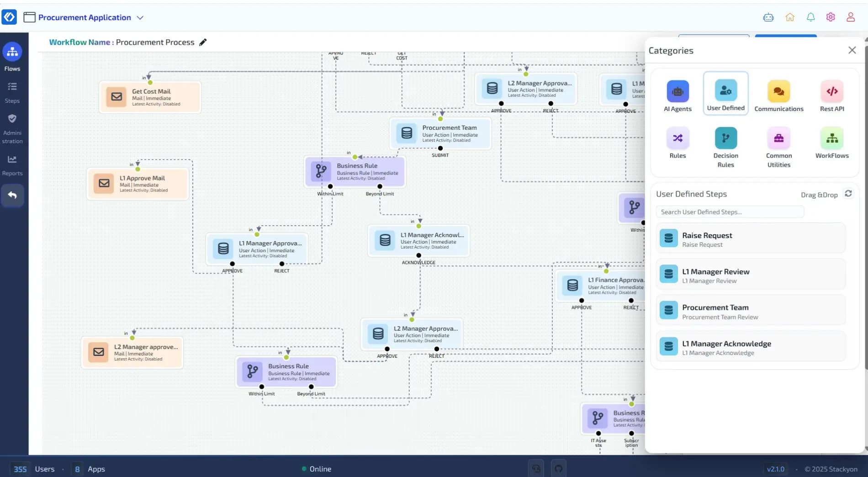The width and height of the screenshot is (868, 477).
Task: Open the AI assistant robot icon
Action: pyautogui.click(x=768, y=17)
